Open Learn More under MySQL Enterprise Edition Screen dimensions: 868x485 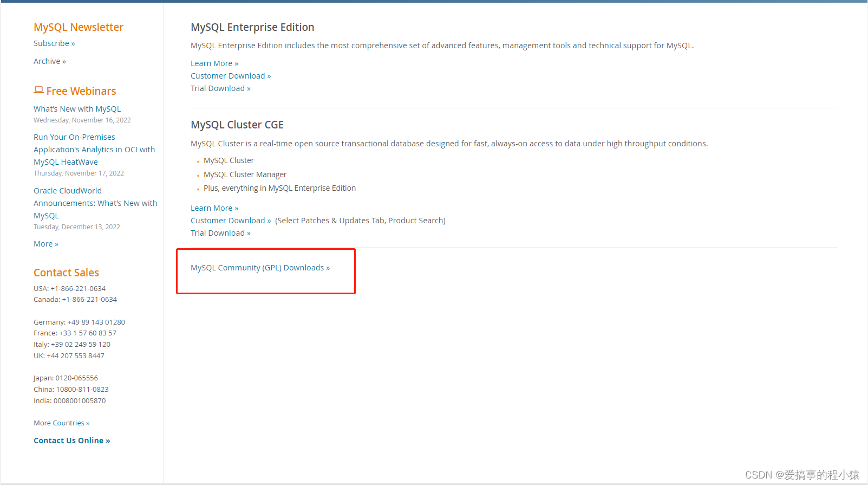pos(214,63)
